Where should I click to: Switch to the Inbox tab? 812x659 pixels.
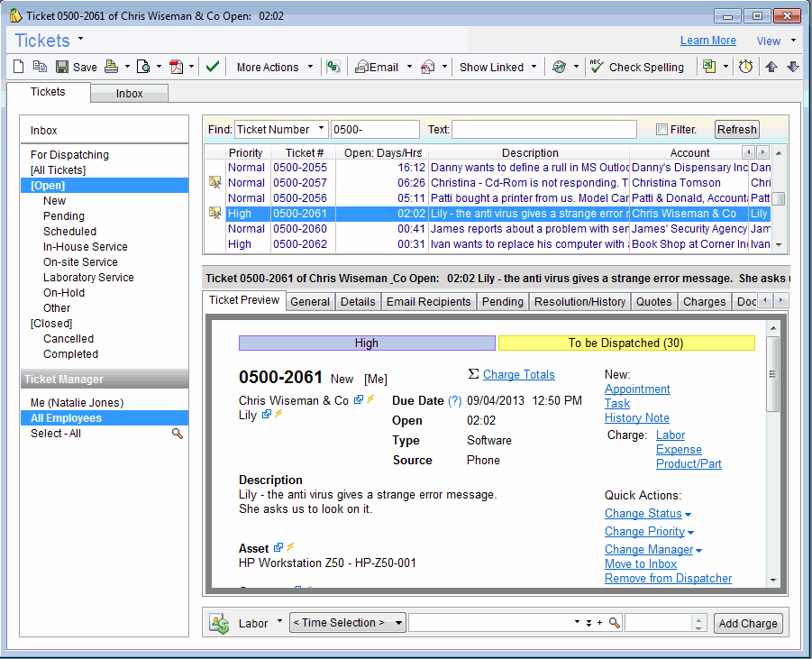[129, 94]
